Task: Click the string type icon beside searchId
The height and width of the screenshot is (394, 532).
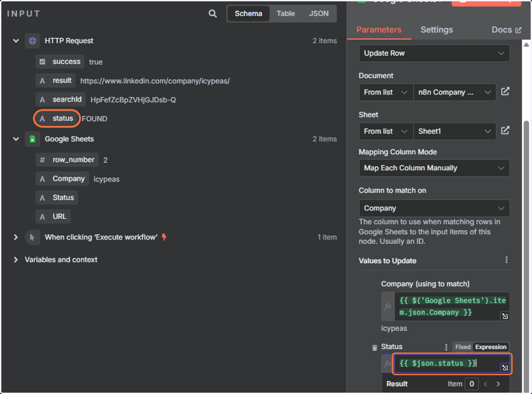Action: pyautogui.click(x=43, y=100)
